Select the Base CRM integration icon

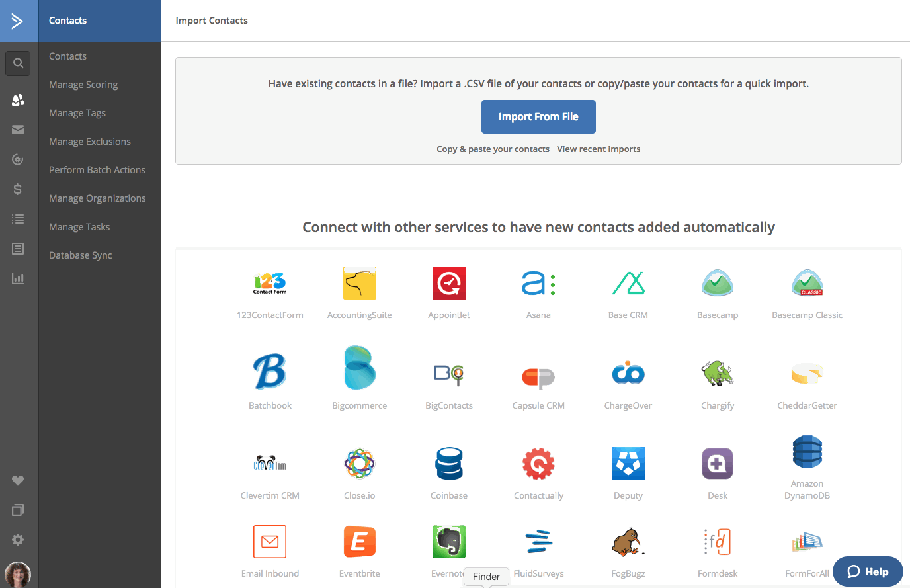(628, 283)
